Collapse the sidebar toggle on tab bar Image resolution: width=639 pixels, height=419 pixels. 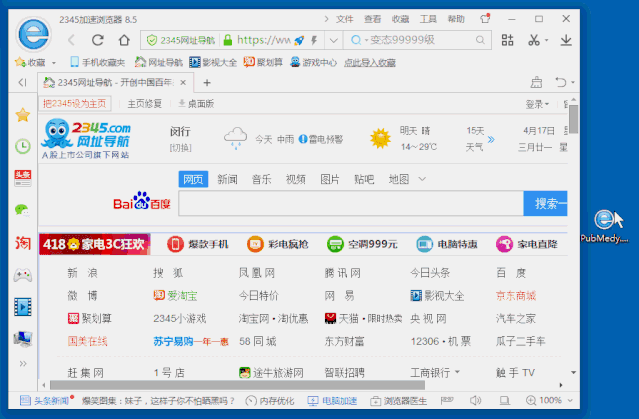click(x=22, y=83)
